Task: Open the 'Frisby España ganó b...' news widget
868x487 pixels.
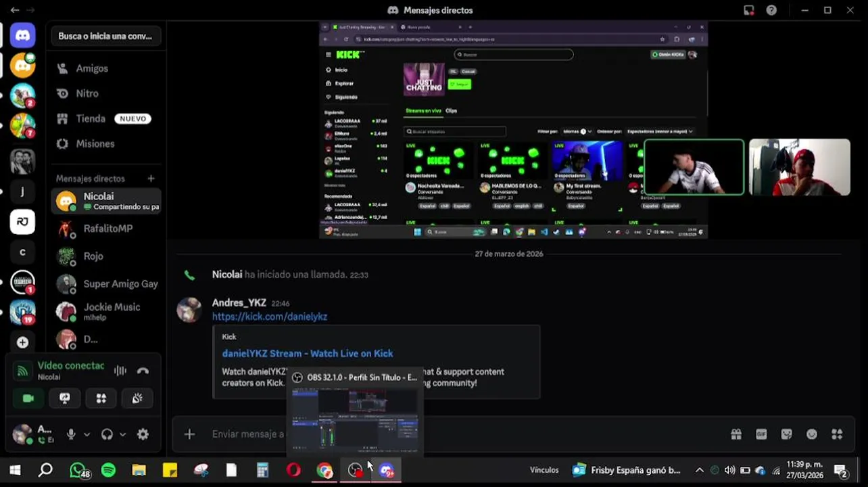Action: pos(626,470)
